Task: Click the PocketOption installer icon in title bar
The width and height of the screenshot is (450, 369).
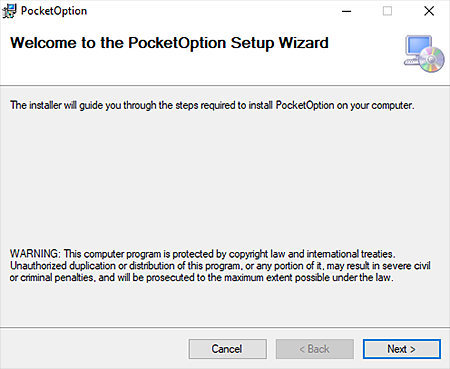Action: (9, 11)
